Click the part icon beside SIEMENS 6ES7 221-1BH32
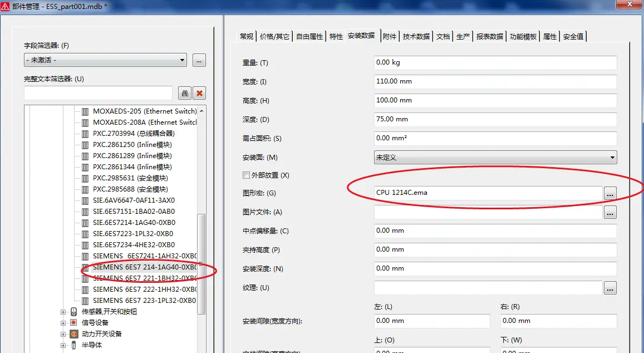The height and width of the screenshot is (353, 644). click(x=85, y=278)
